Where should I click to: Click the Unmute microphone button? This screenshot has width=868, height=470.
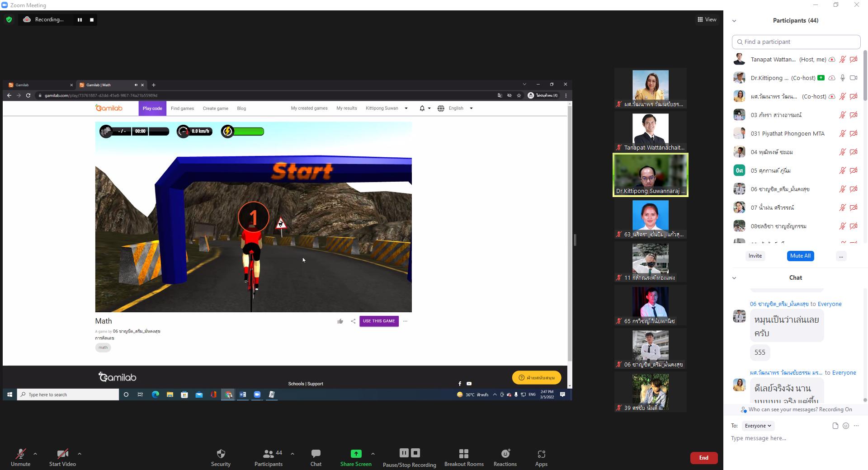click(x=21, y=457)
